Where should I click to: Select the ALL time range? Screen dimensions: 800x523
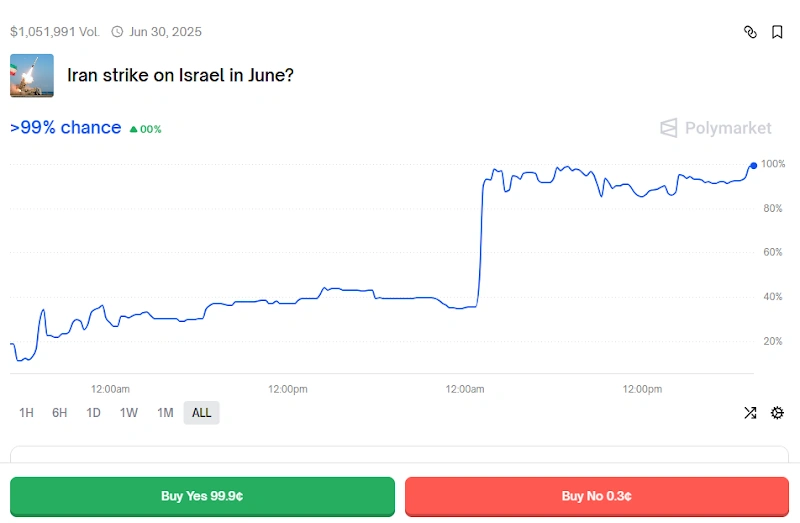(202, 413)
